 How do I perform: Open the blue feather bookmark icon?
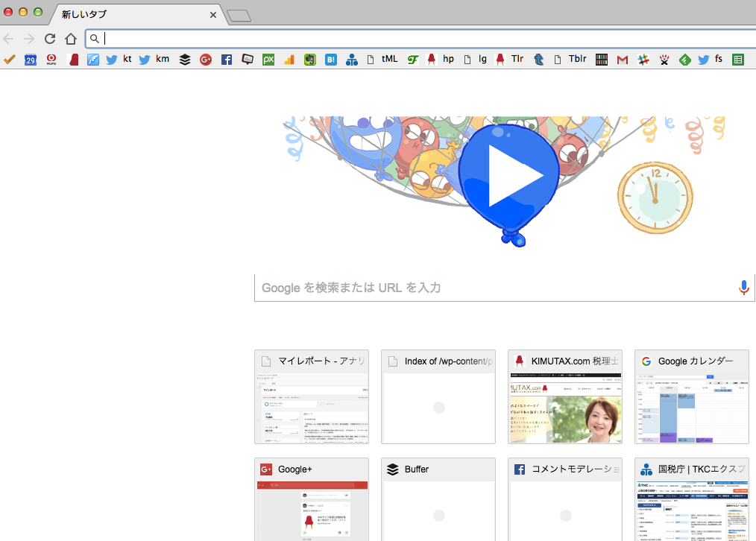(93, 60)
